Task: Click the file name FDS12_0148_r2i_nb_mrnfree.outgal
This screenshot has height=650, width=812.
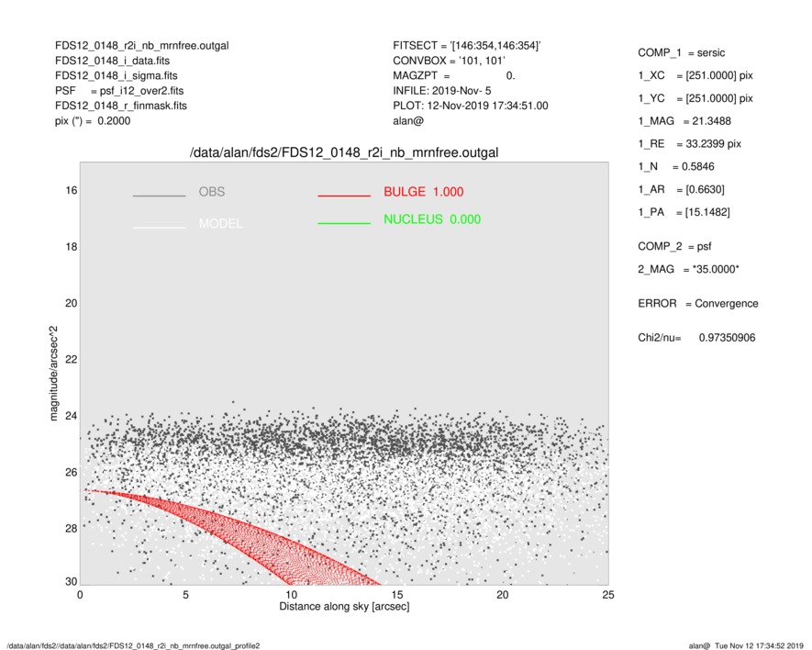Action: [x=142, y=46]
